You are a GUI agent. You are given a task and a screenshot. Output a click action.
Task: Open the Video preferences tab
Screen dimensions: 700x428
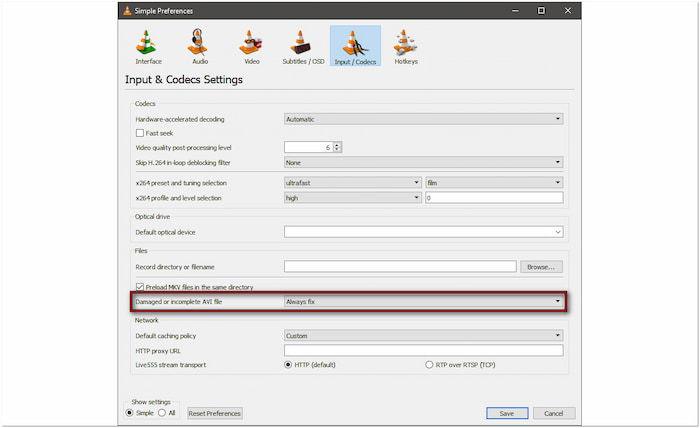(251, 47)
